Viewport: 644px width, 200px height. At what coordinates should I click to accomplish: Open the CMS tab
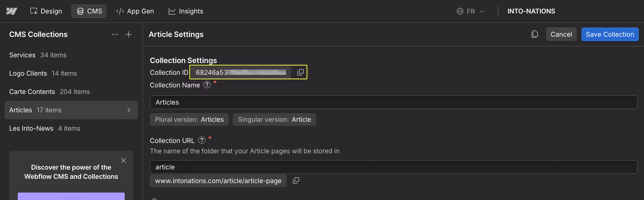tap(89, 11)
